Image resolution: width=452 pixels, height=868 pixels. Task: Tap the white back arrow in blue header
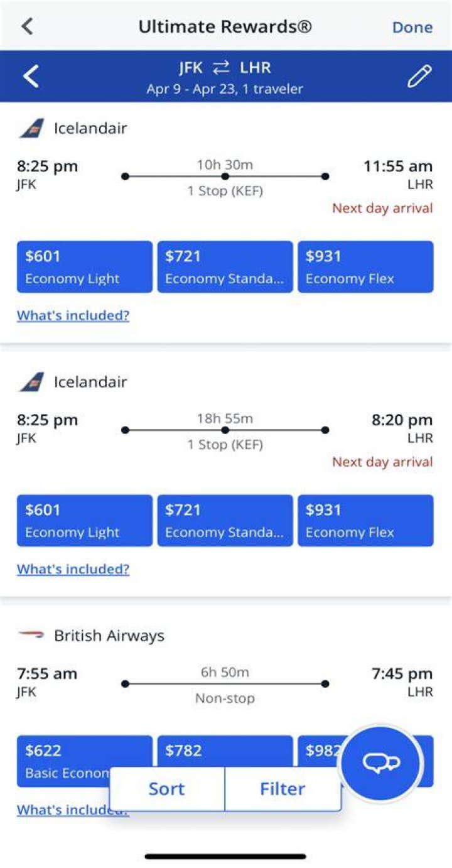click(x=30, y=77)
